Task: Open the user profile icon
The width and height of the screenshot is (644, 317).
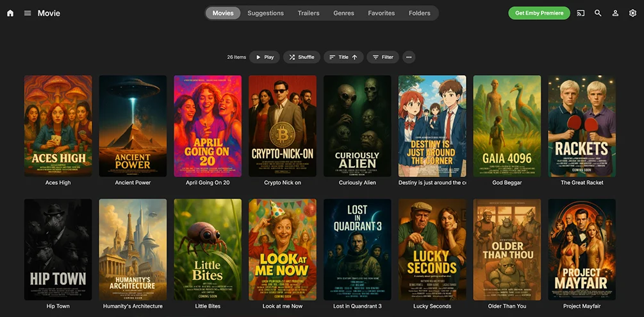Action: pos(615,13)
